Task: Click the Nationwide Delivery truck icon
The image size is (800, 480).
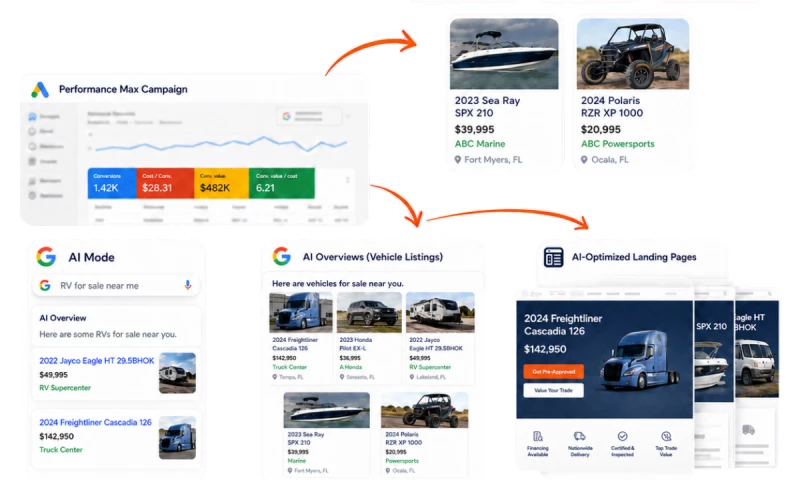Action: pyautogui.click(x=580, y=436)
